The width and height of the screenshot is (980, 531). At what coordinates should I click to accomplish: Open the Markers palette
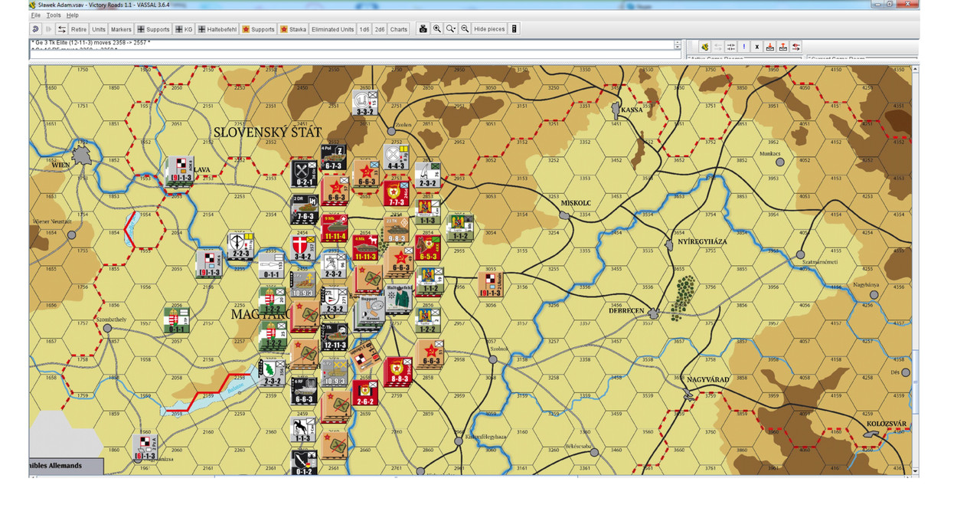(121, 29)
